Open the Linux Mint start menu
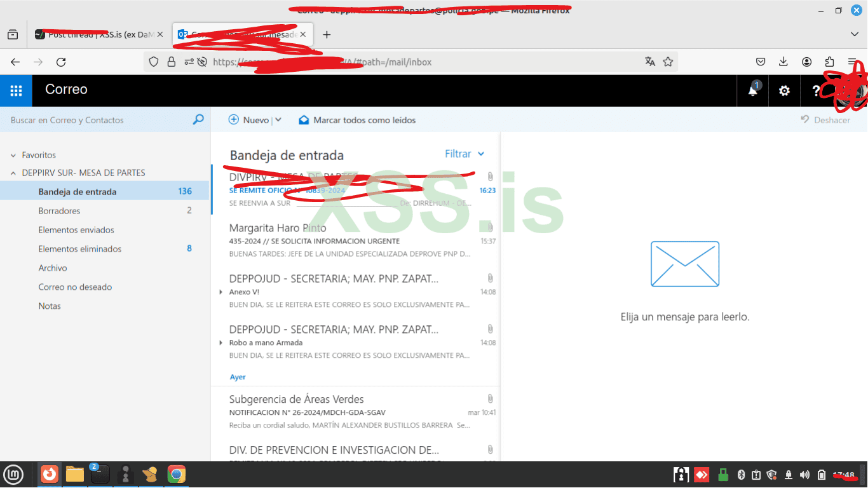This screenshot has height=488, width=868. click(x=13, y=474)
